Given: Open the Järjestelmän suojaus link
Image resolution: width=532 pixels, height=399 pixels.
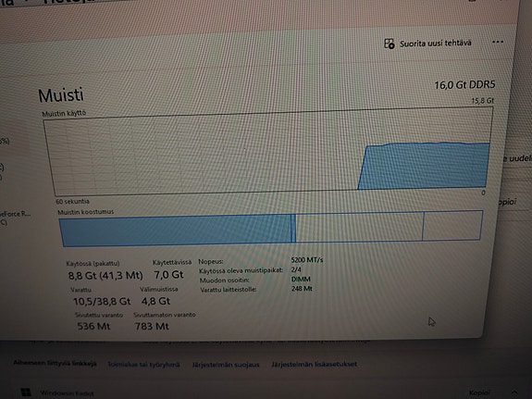Looking at the screenshot, I should click(x=226, y=365).
